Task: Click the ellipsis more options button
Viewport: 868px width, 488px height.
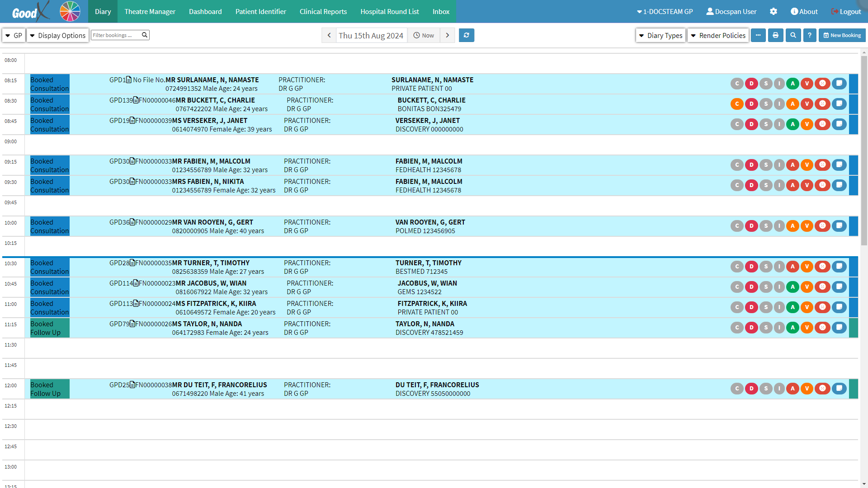Action: click(x=758, y=35)
